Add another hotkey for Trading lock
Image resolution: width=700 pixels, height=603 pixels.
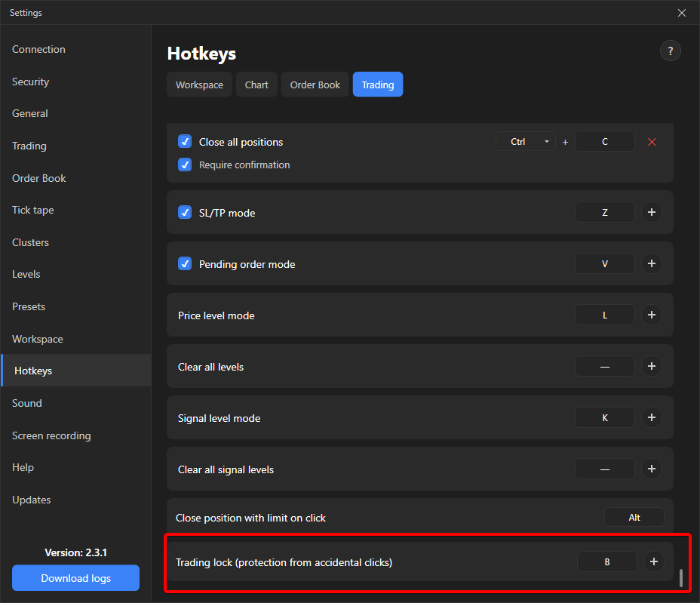[654, 562]
